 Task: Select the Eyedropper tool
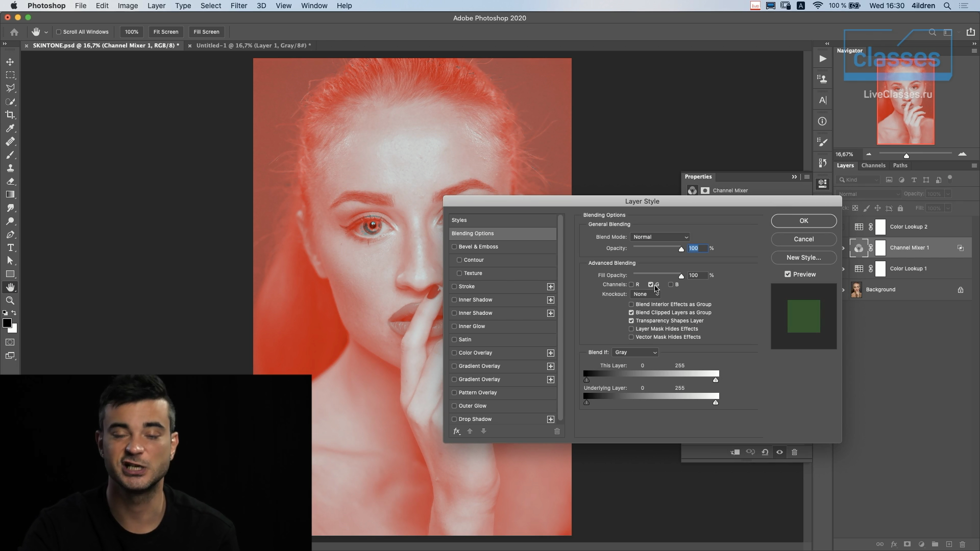point(10,128)
